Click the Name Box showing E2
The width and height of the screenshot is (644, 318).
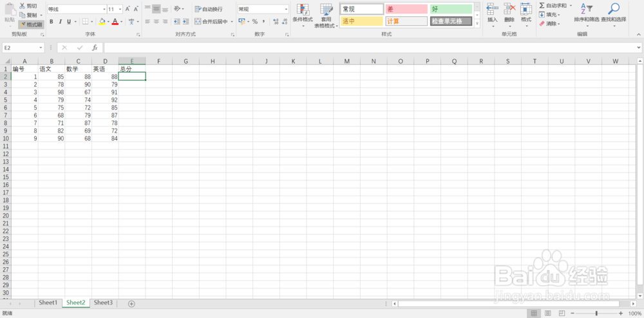(23, 48)
